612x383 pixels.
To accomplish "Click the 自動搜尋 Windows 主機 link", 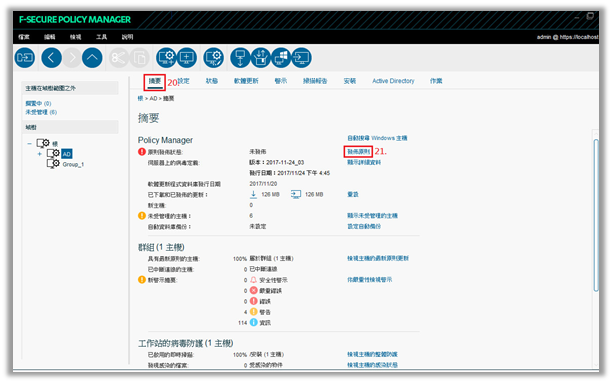I will 377,138.
